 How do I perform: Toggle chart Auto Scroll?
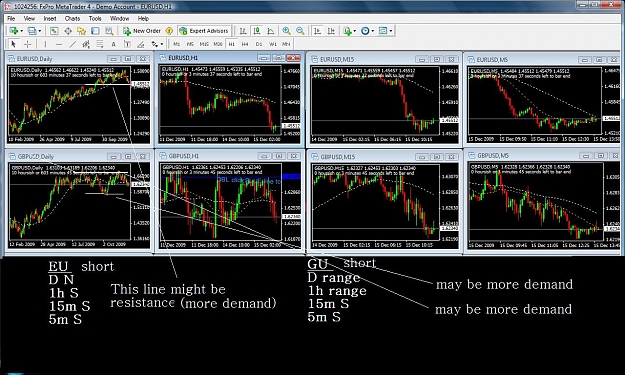tap(317, 31)
